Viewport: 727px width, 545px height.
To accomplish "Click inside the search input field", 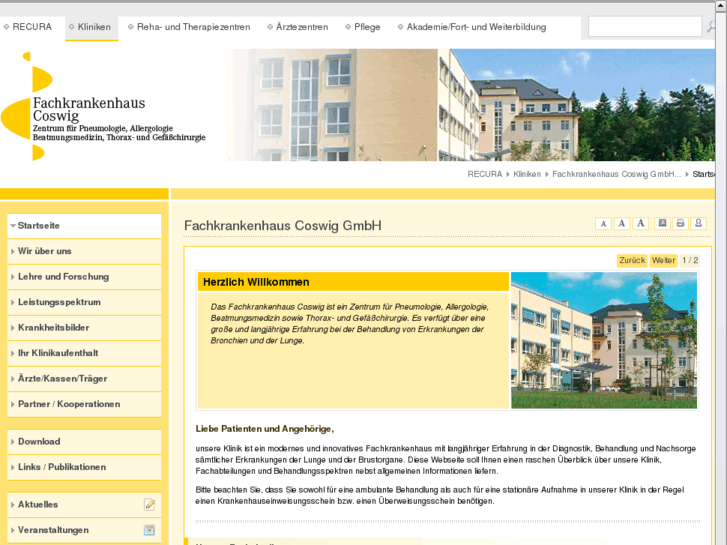I will click(645, 26).
